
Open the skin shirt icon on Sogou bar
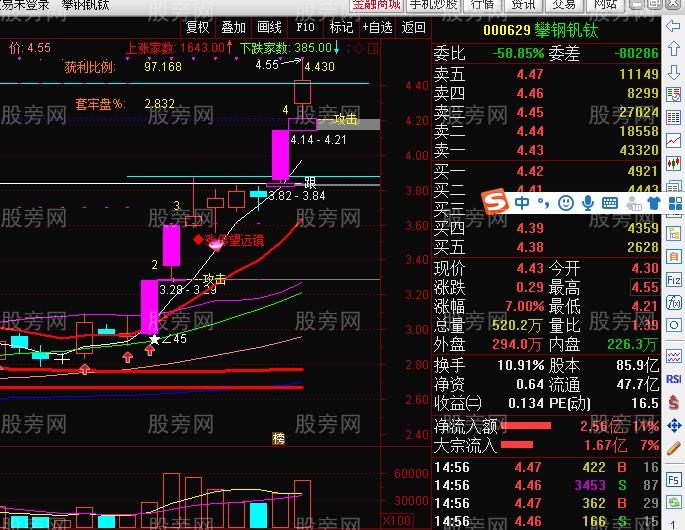point(654,203)
